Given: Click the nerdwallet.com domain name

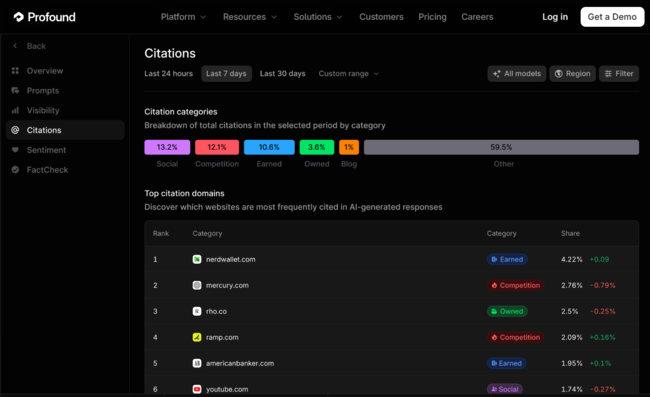Looking at the screenshot, I should pos(230,259).
